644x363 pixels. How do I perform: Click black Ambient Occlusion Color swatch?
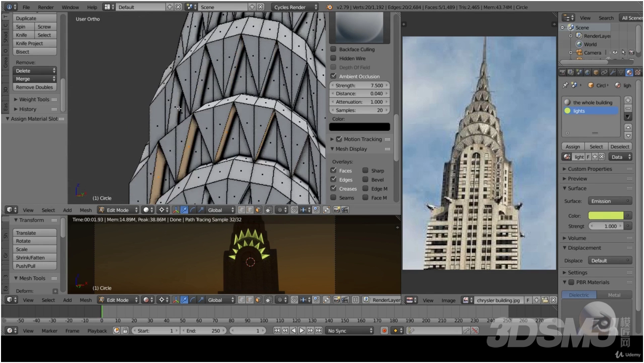coord(359,127)
